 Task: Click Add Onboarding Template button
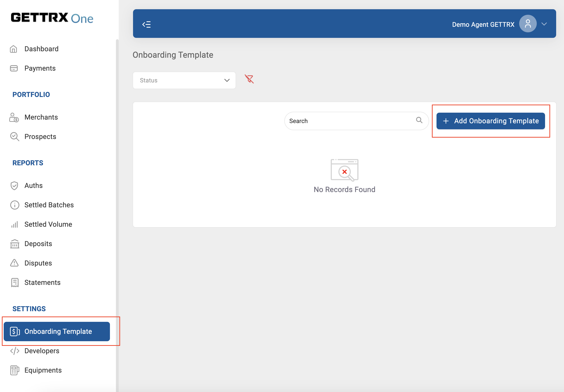491,121
